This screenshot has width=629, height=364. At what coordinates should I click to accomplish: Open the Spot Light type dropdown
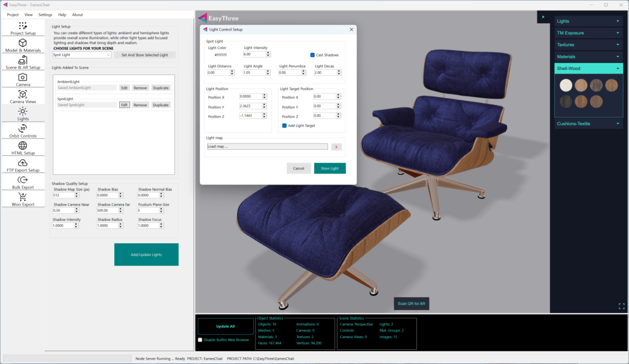tap(82, 55)
